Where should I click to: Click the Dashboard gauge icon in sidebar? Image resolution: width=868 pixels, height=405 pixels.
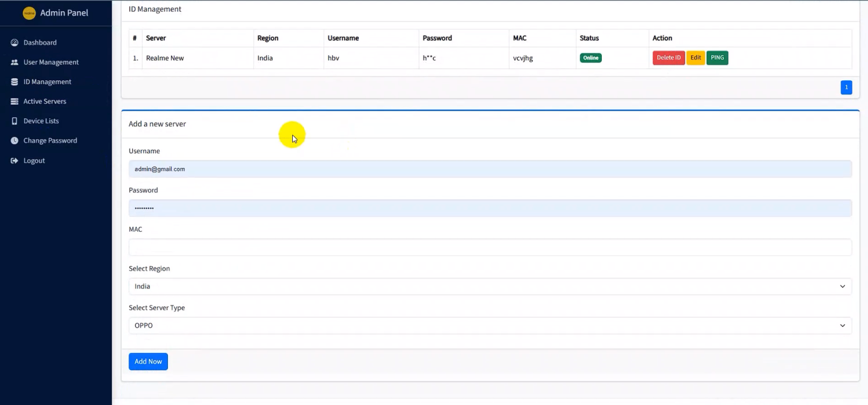click(x=15, y=42)
